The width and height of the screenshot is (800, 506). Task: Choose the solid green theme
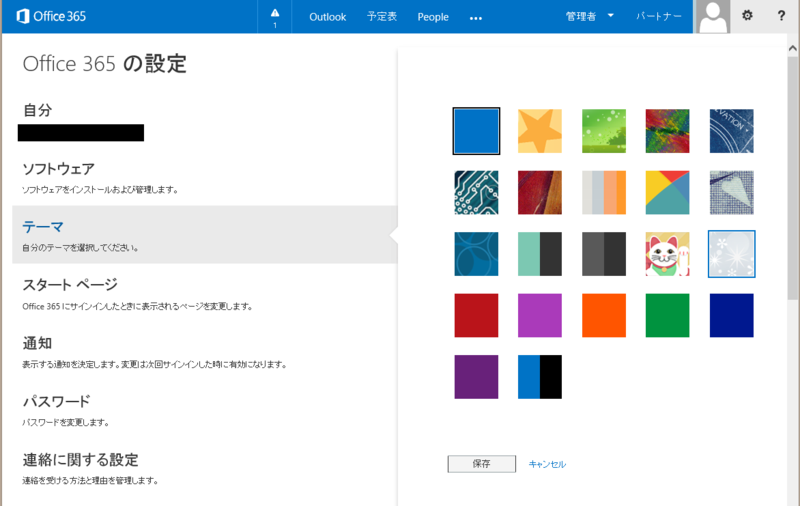click(667, 315)
